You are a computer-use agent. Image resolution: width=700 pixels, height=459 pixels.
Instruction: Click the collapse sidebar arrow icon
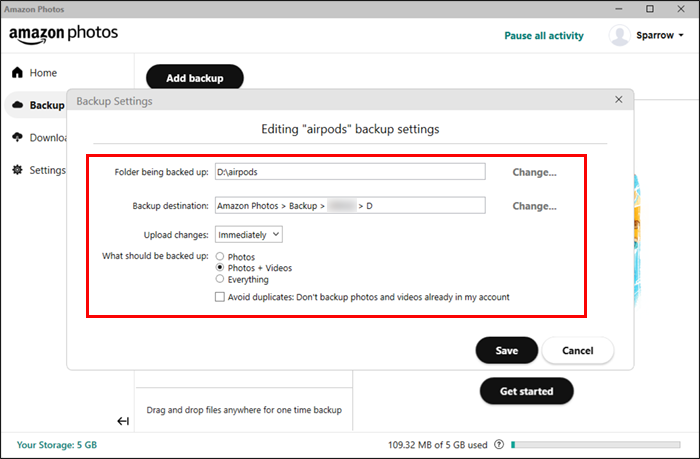coord(123,421)
